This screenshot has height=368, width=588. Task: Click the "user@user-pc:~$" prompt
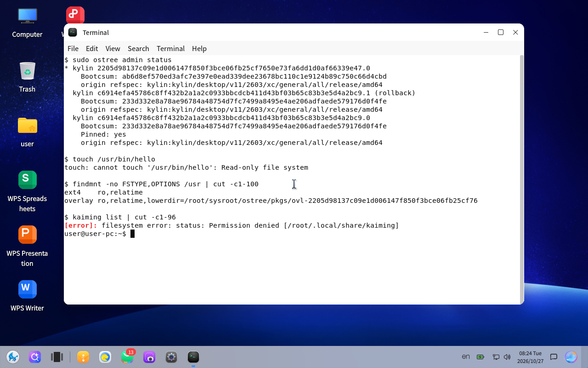pos(95,234)
